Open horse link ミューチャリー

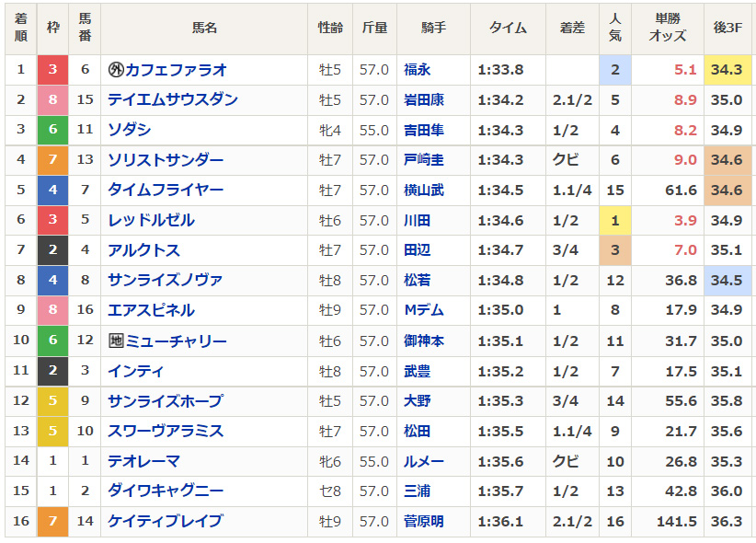click(x=176, y=341)
